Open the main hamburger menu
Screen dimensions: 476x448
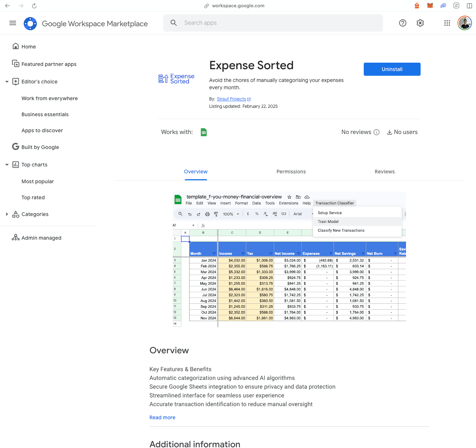13,23
